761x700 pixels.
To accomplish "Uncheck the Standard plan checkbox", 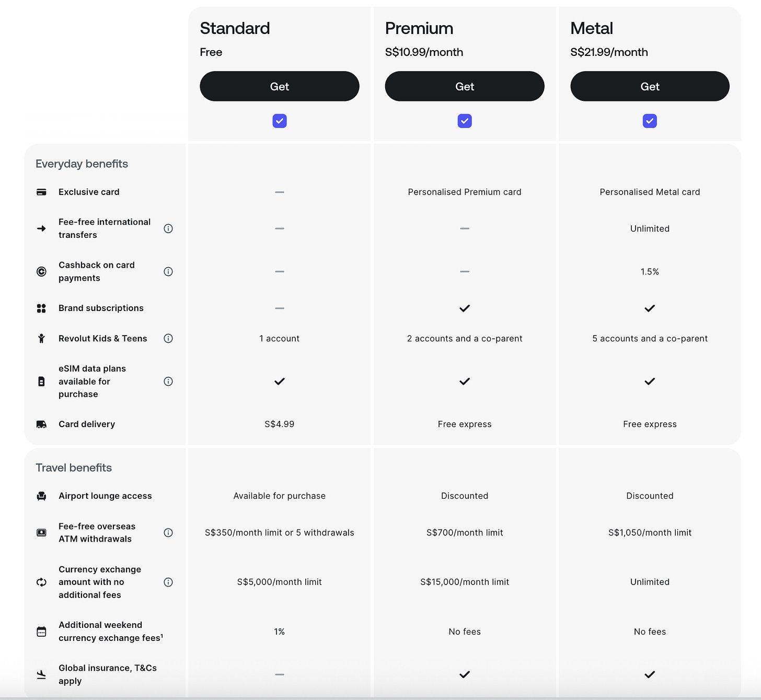I will coord(280,121).
